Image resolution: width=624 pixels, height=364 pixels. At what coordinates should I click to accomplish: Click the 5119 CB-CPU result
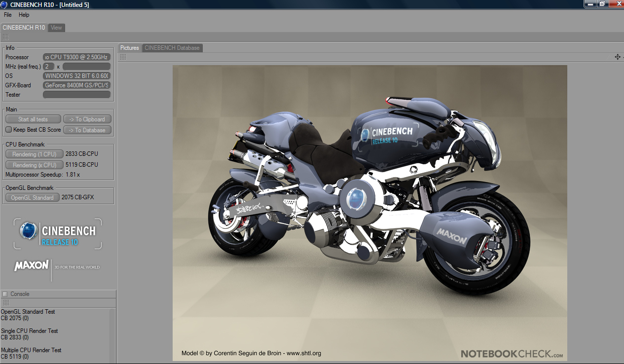click(82, 165)
